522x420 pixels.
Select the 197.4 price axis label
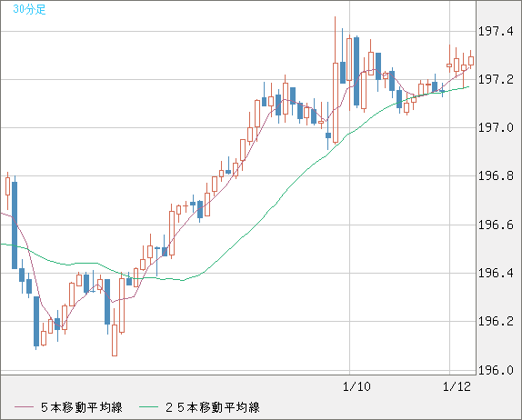click(496, 31)
